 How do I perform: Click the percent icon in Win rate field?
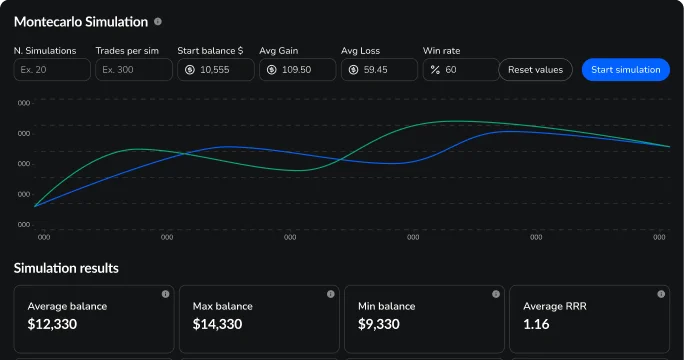(x=435, y=70)
